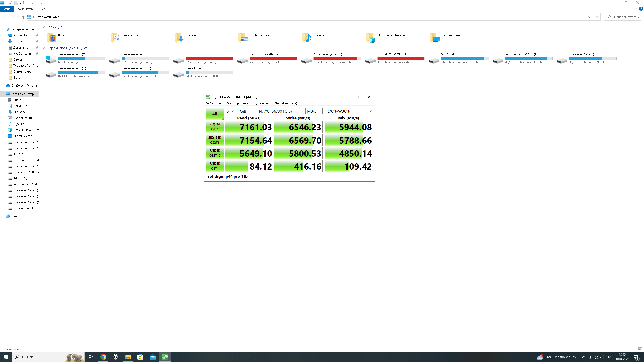Viewport: 644px width, 362px height.
Task: Open the test count dropdown showing 5
Action: (230, 111)
